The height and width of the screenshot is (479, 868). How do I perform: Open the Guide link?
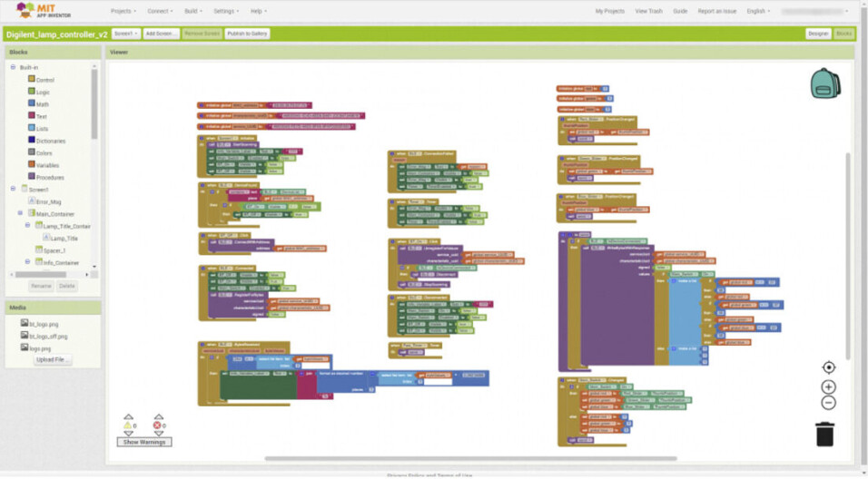tap(680, 11)
